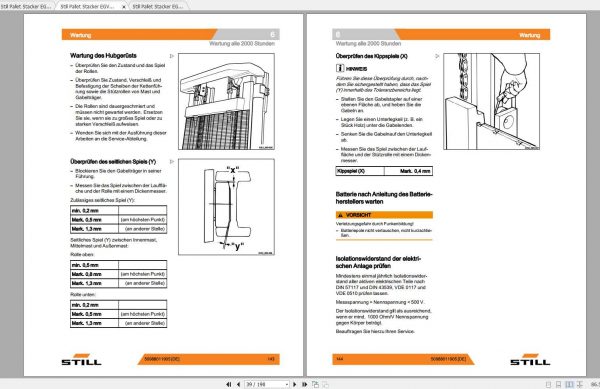
Task: Go to the previous page
Action: point(238,384)
